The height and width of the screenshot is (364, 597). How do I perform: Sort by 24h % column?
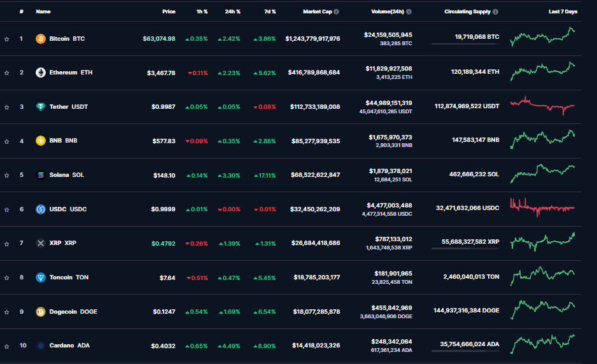[233, 12]
